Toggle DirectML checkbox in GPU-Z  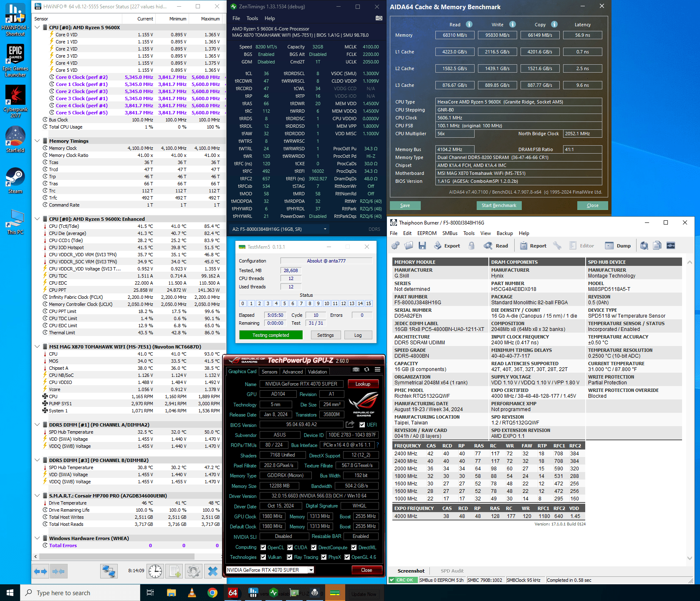[x=354, y=548]
